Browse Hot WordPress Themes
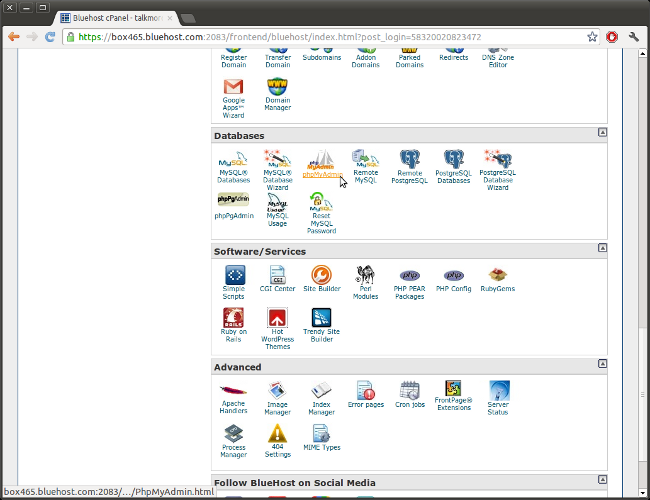This screenshot has height=500, width=650. pos(277,329)
